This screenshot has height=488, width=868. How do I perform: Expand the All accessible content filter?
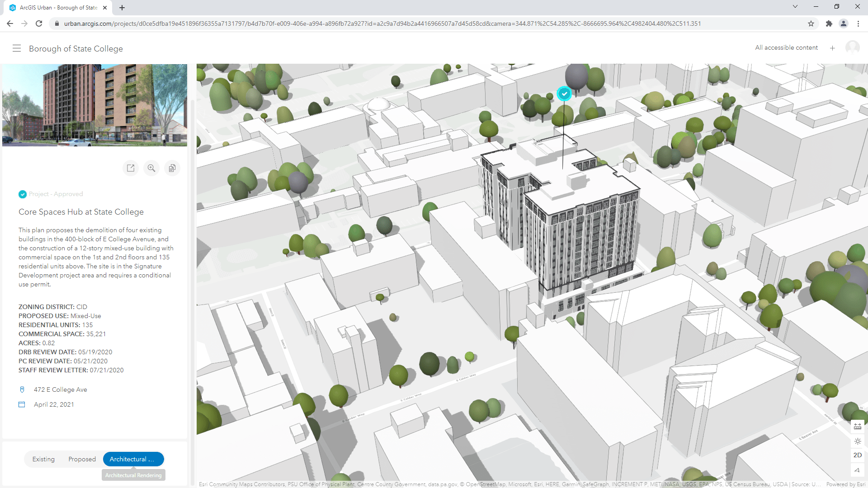coord(786,47)
